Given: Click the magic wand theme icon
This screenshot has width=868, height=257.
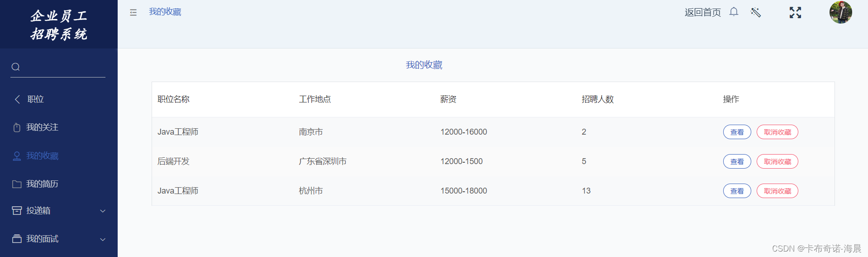Looking at the screenshot, I should click(x=756, y=12).
